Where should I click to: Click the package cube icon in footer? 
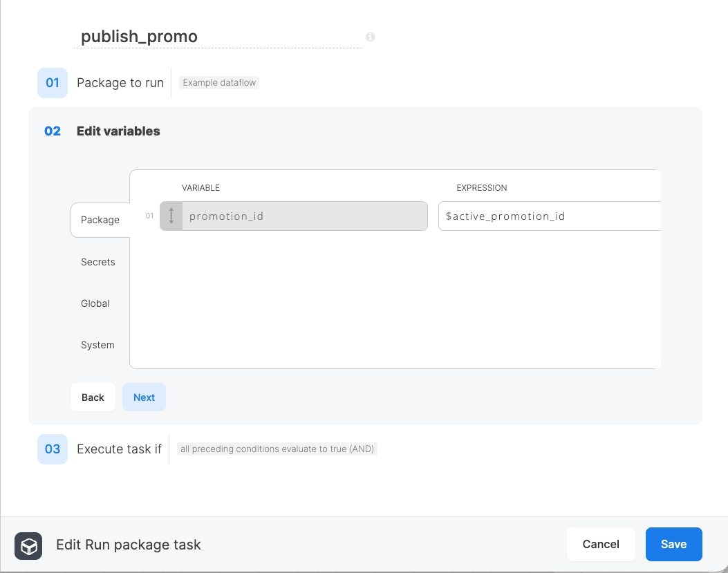click(28, 545)
